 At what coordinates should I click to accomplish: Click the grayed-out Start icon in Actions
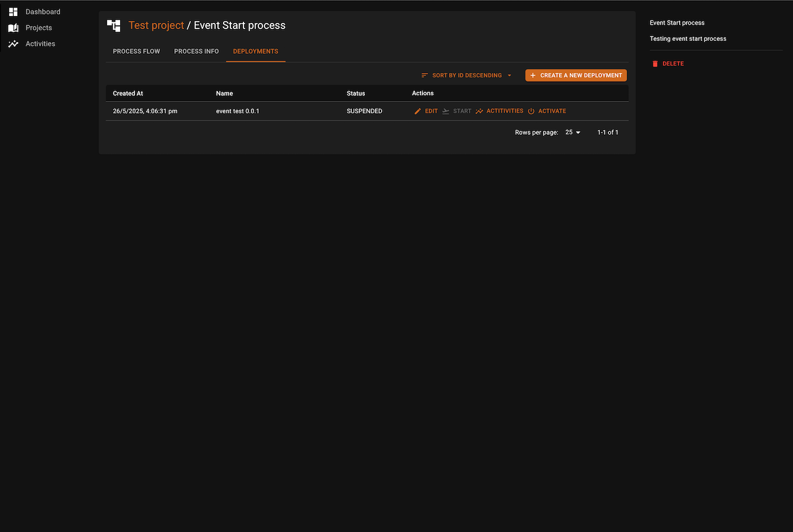point(445,111)
